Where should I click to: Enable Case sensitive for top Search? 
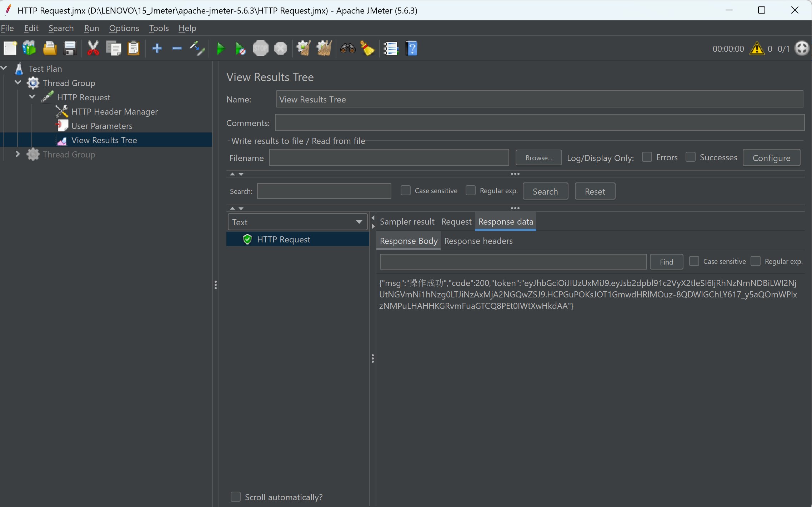pos(405,190)
